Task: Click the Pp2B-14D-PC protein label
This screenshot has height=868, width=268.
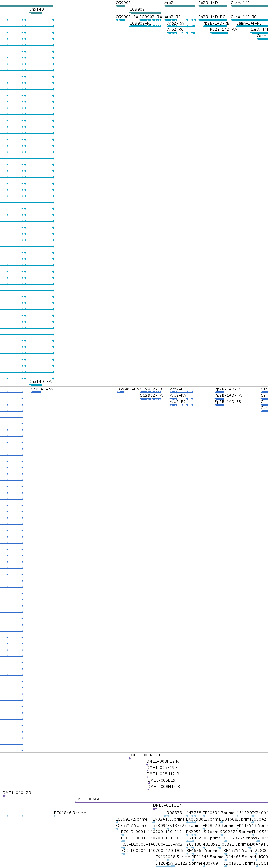Action: (228, 389)
